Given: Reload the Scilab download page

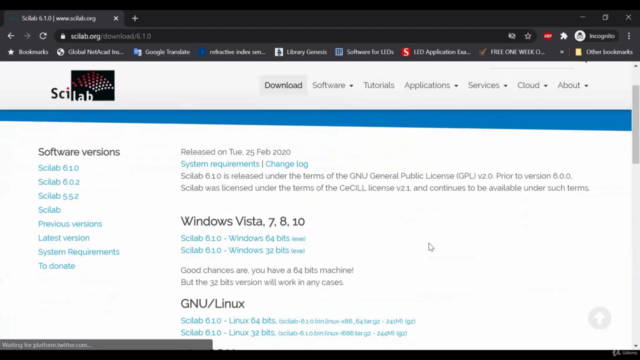Looking at the screenshot, I should [x=43, y=36].
